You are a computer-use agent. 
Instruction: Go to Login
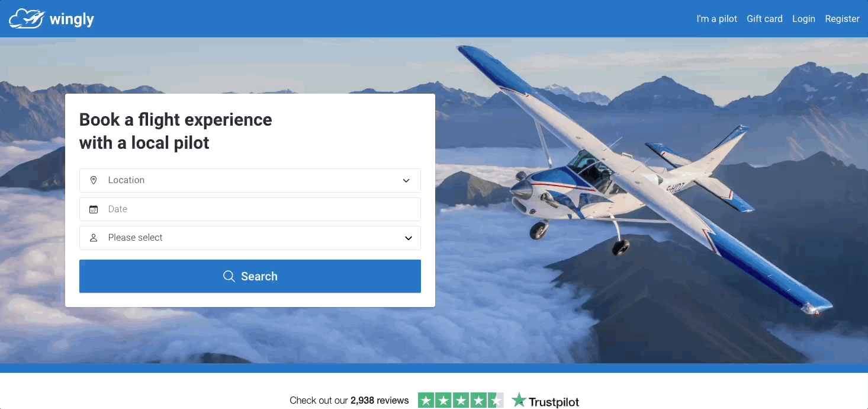[803, 19]
